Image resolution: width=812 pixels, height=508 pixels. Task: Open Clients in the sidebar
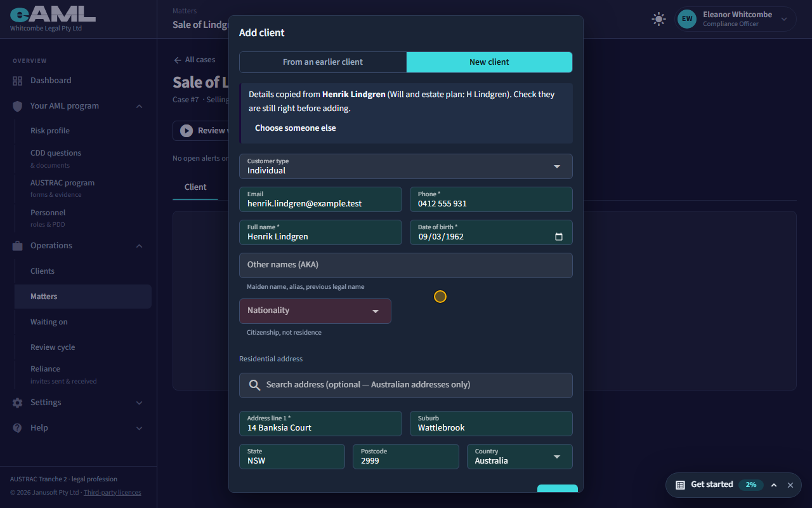click(x=82, y=271)
